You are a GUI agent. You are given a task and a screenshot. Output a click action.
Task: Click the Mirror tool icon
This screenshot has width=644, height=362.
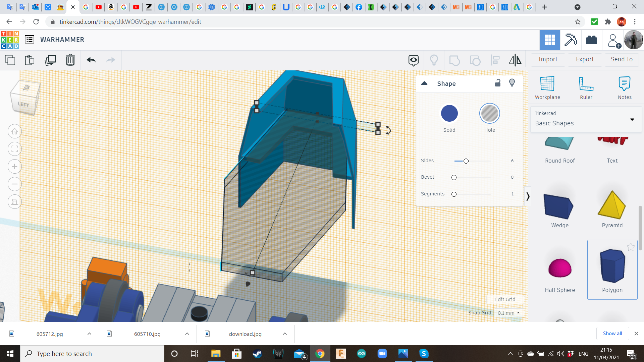[515, 60]
